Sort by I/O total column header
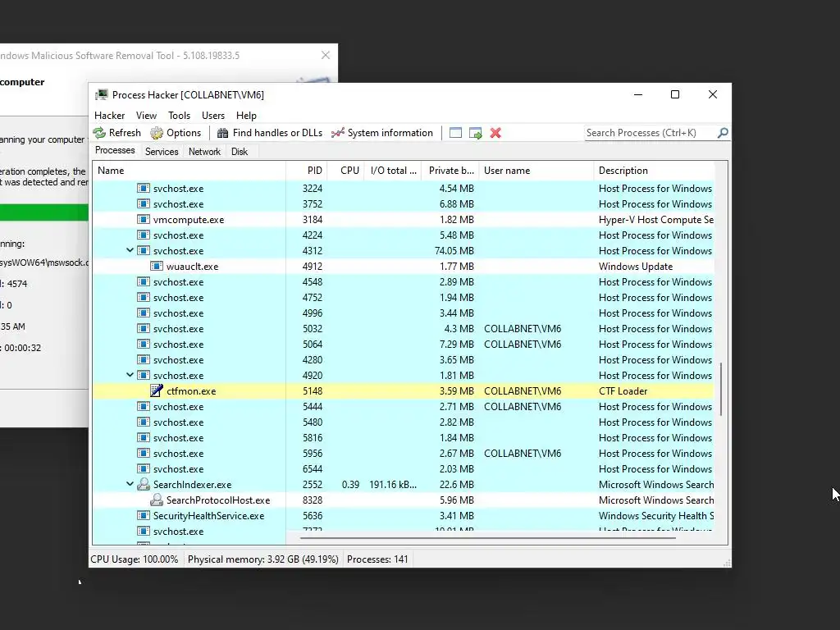The width and height of the screenshot is (840, 630). coord(393,171)
